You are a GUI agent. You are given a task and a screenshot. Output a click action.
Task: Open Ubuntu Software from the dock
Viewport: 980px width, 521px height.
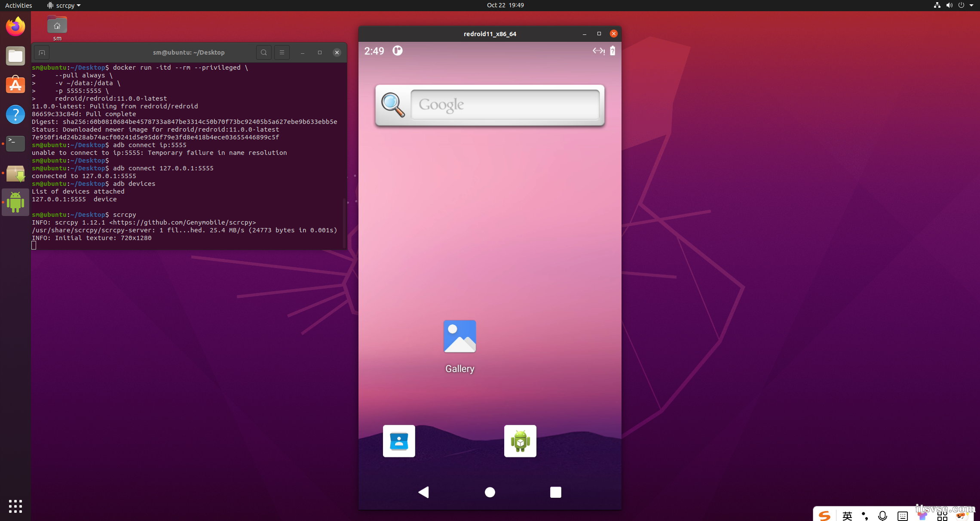(15, 85)
